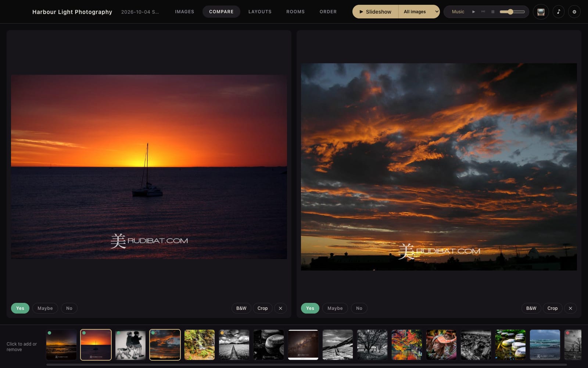Skip to next music track
This screenshot has width=588, height=368.
[483, 12]
